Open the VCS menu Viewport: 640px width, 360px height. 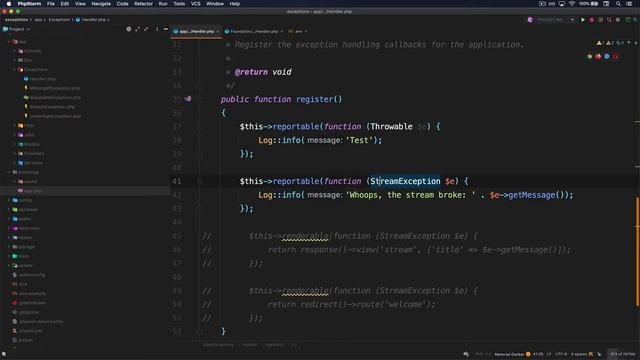click(196, 4)
